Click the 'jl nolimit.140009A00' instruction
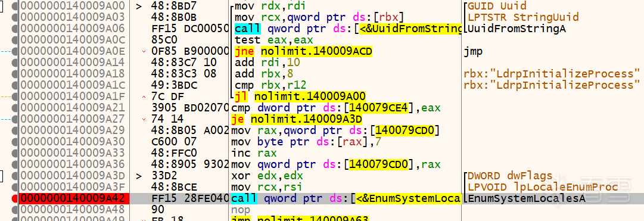644x221 pixels. tap(300, 97)
